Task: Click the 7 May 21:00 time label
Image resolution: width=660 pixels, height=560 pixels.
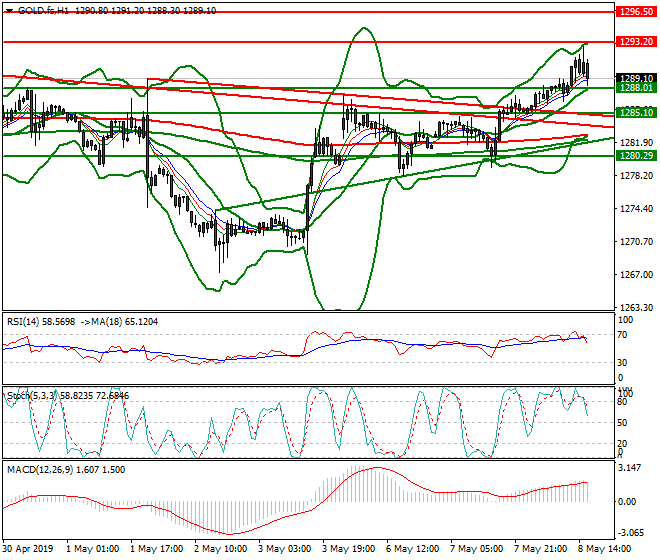Action: pos(540,549)
